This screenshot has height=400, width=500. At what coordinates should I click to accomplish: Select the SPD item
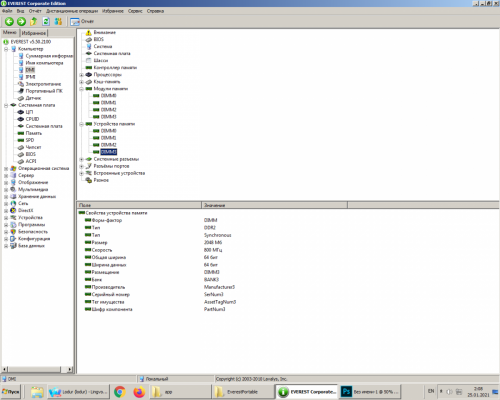pyautogui.click(x=30, y=140)
